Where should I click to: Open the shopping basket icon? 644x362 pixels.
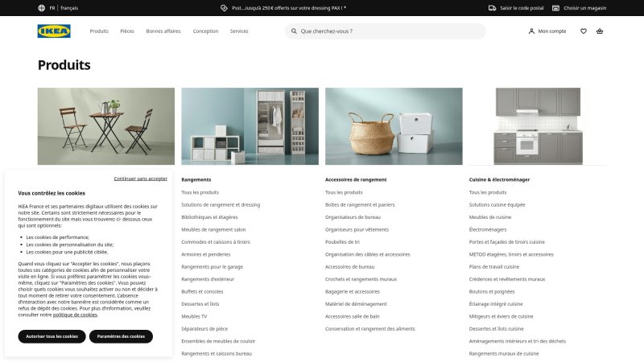600,31
